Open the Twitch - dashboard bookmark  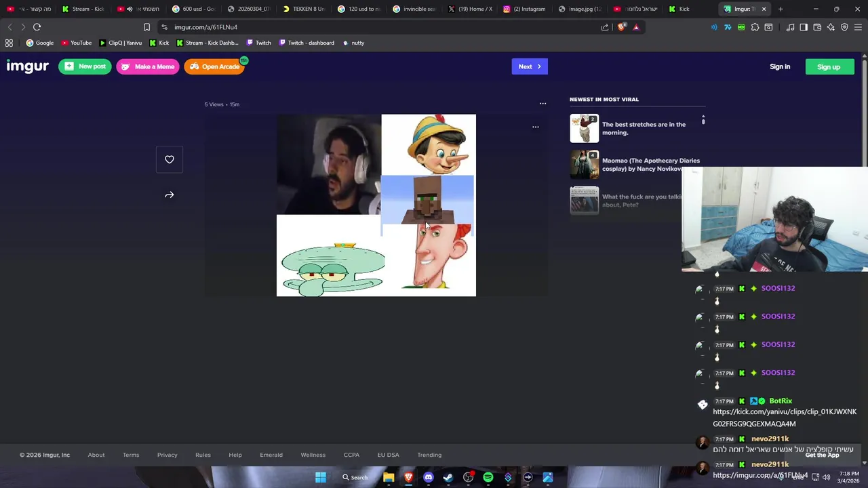(307, 43)
